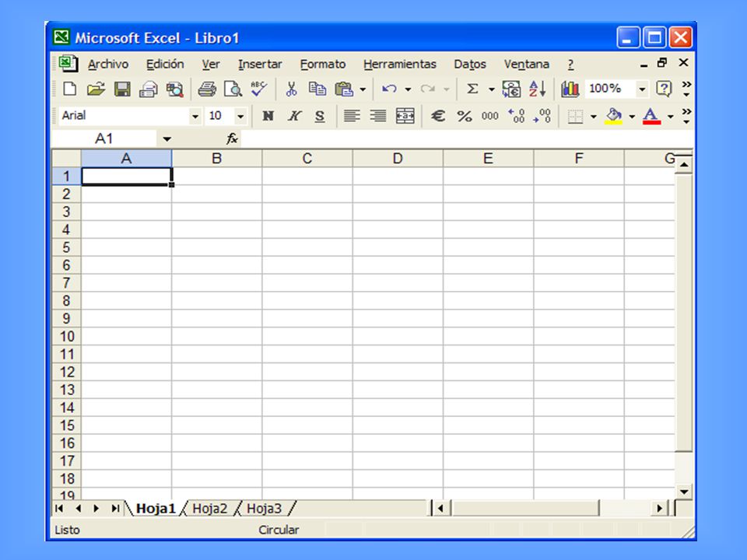Open a file with the Open folder icon
Viewport: 747px width, 560px height.
click(x=96, y=89)
